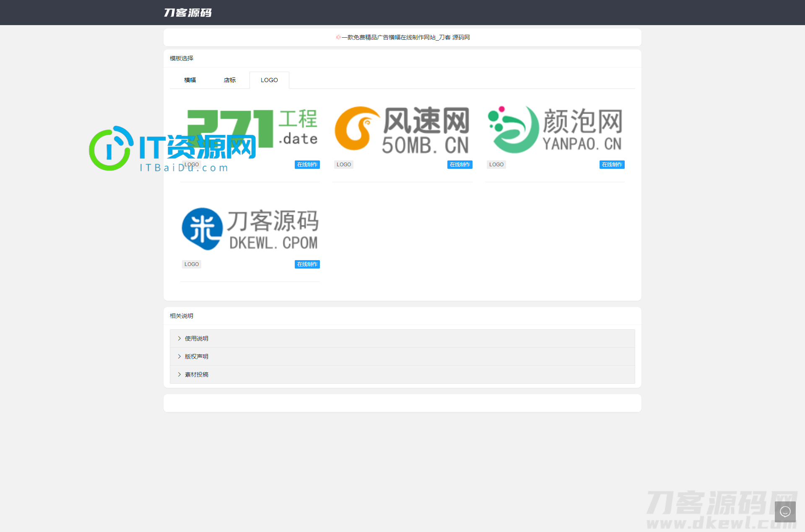Click 在线制作 under the 刀客源码 logo
The height and width of the screenshot is (532, 805).
307,264
